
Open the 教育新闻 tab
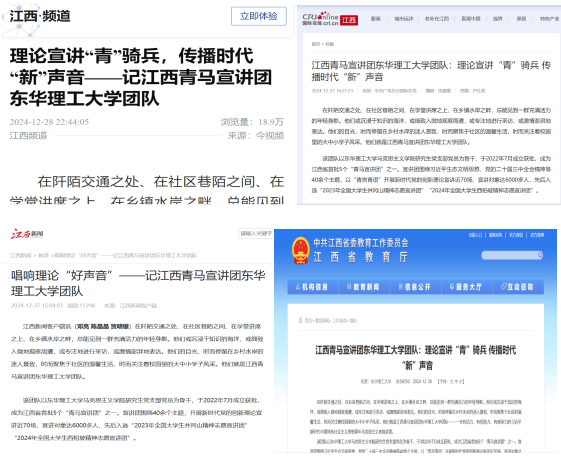tap(364, 287)
